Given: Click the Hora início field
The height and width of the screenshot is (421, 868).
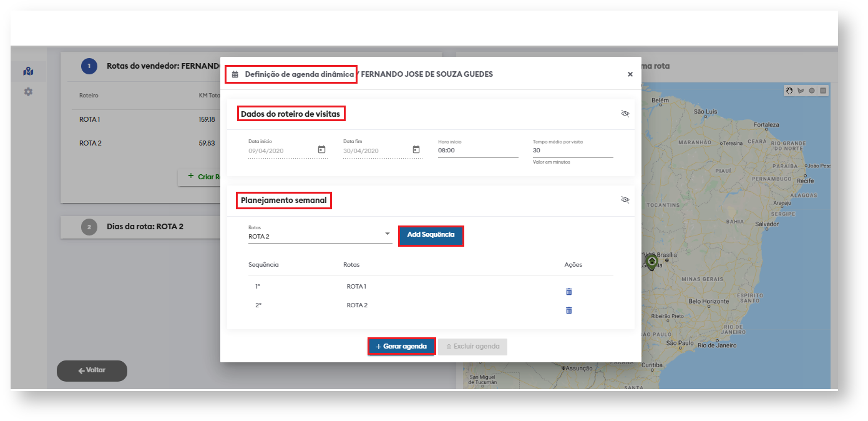Looking at the screenshot, I should point(477,151).
